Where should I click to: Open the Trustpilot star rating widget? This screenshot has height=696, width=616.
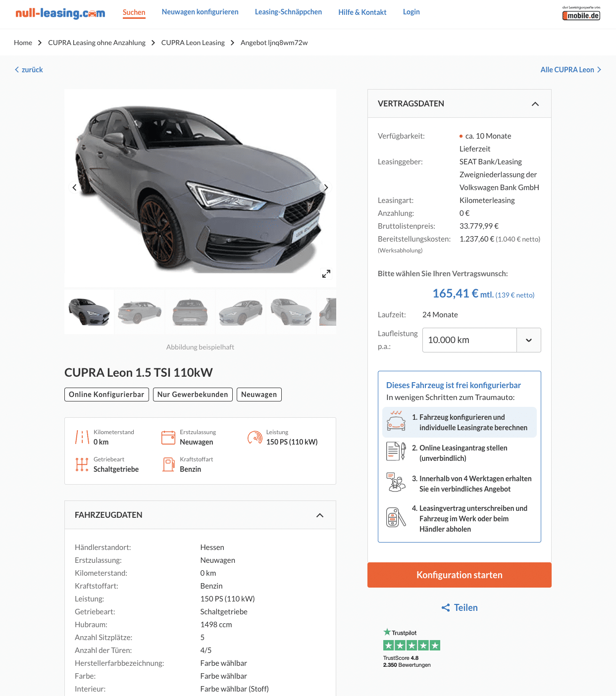coord(411,648)
